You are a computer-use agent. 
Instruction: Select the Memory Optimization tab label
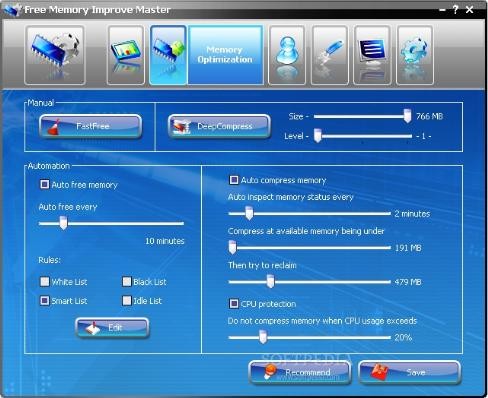pos(225,55)
